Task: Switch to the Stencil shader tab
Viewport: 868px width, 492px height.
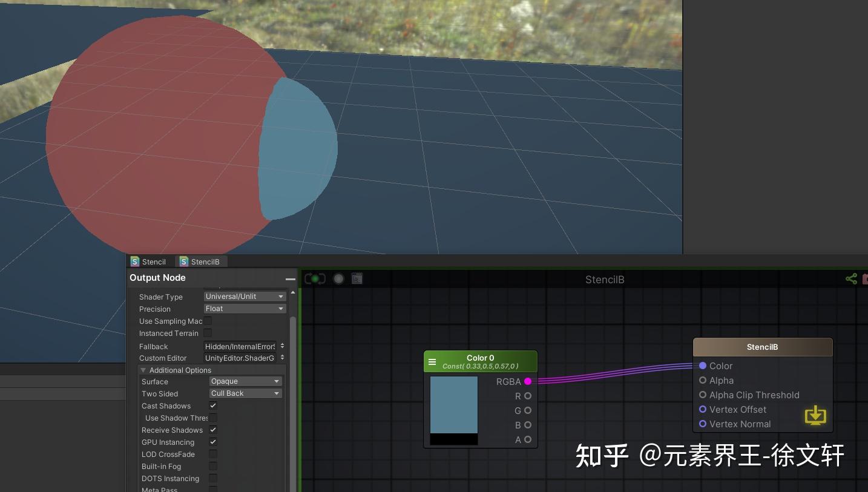Action: click(153, 261)
